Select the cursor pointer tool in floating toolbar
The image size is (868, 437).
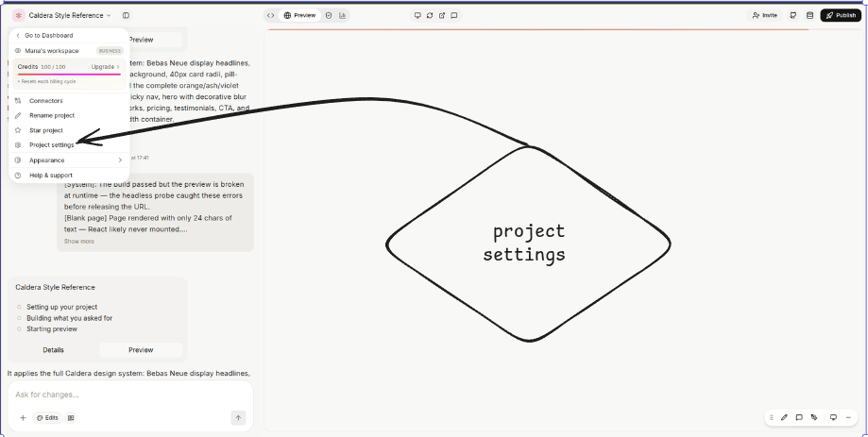814,417
